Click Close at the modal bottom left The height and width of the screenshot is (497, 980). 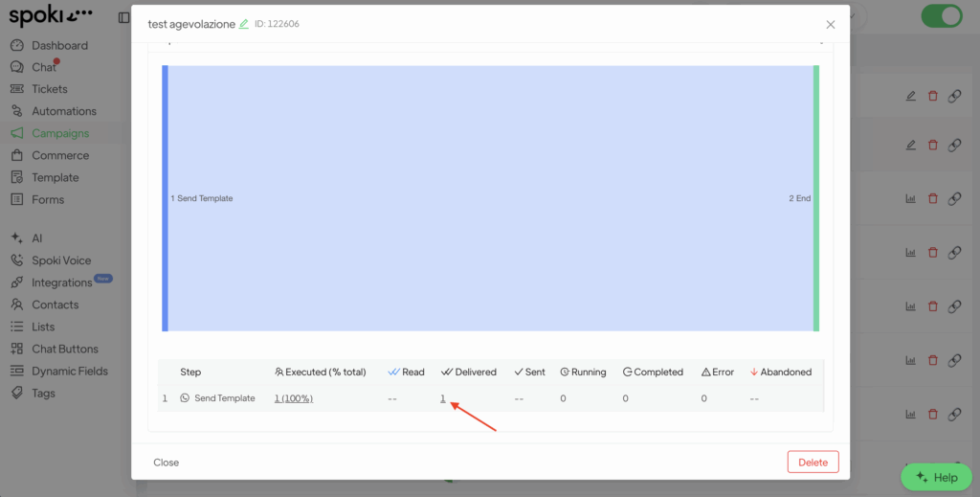pos(166,463)
